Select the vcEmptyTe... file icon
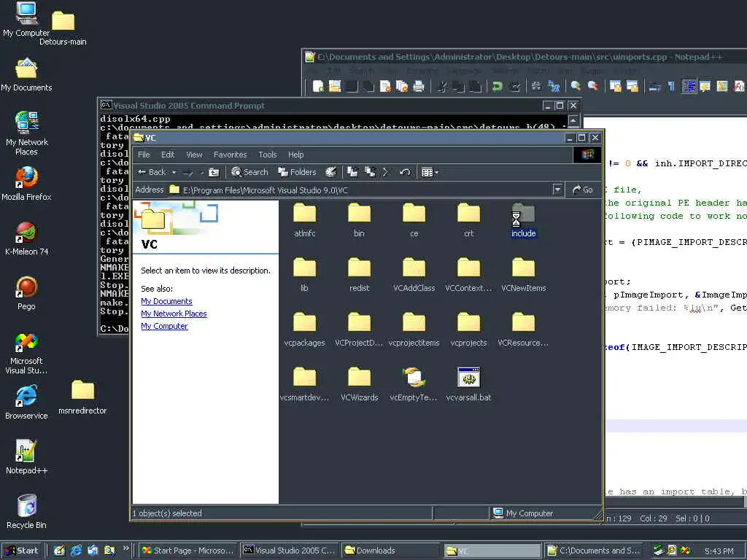Image resolution: width=747 pixels, height=560 pixels. click(414, 378)
